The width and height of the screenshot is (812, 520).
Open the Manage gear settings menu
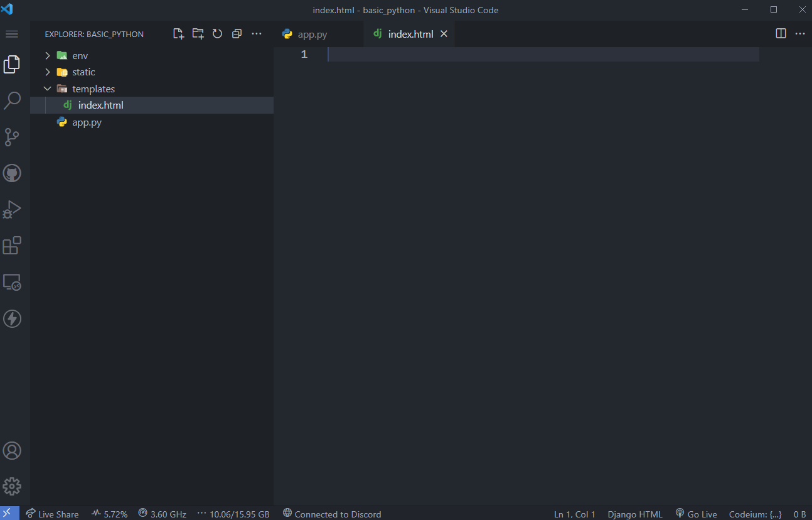click(12, 486)
